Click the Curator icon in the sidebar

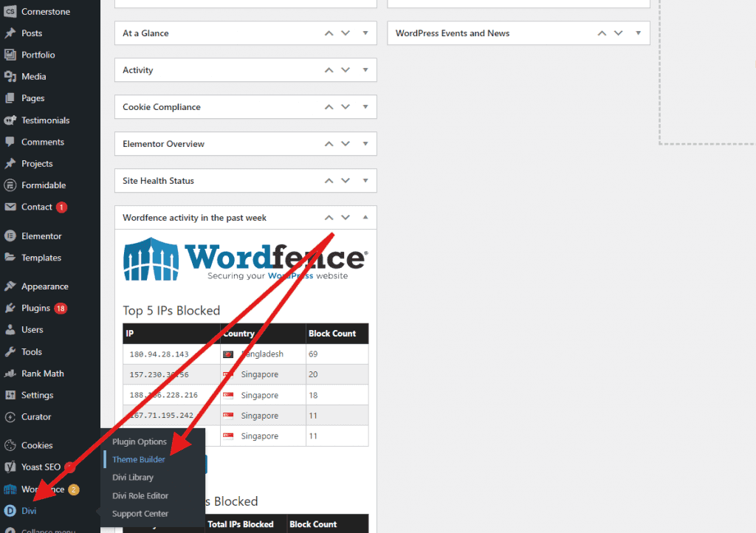click(10, 416)
